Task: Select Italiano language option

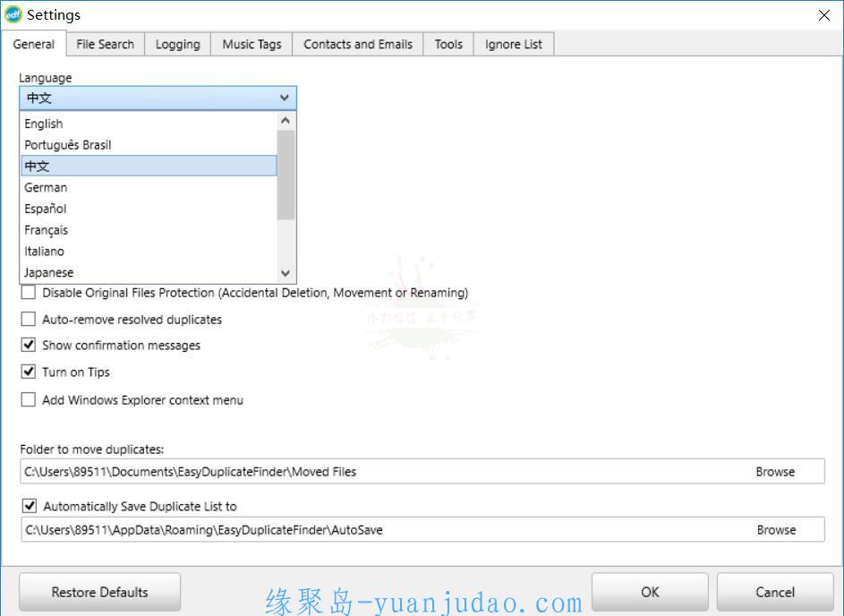Action: (149, 251)
